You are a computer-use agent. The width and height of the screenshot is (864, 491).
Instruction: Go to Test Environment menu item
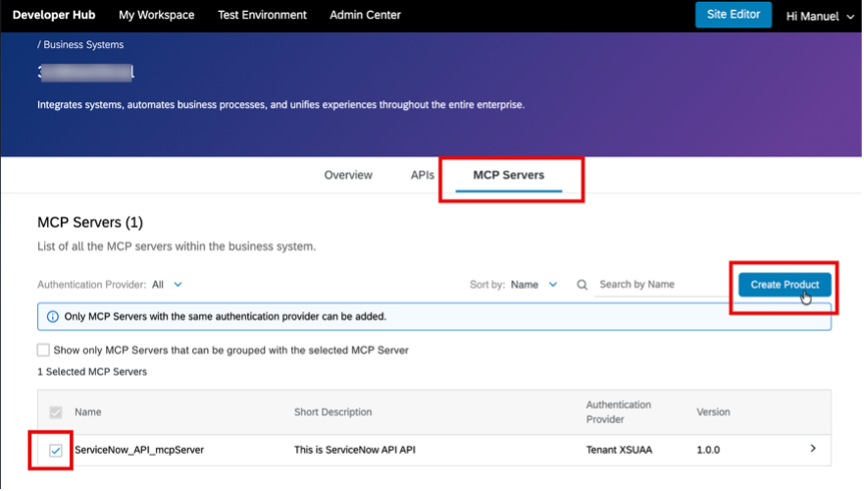click(x=262, y=15)
